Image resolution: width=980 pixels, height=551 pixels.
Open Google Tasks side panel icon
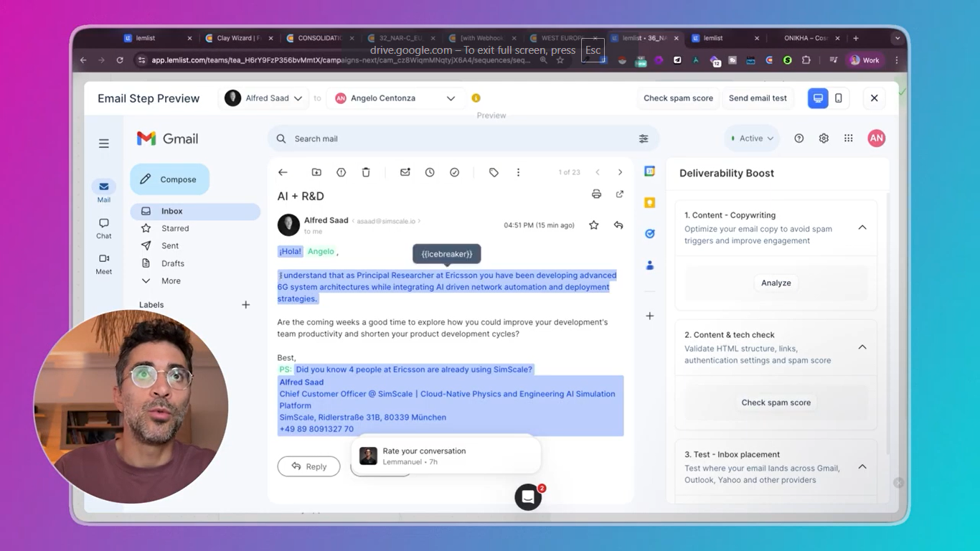pyautogui.click(x=650, y=234)
